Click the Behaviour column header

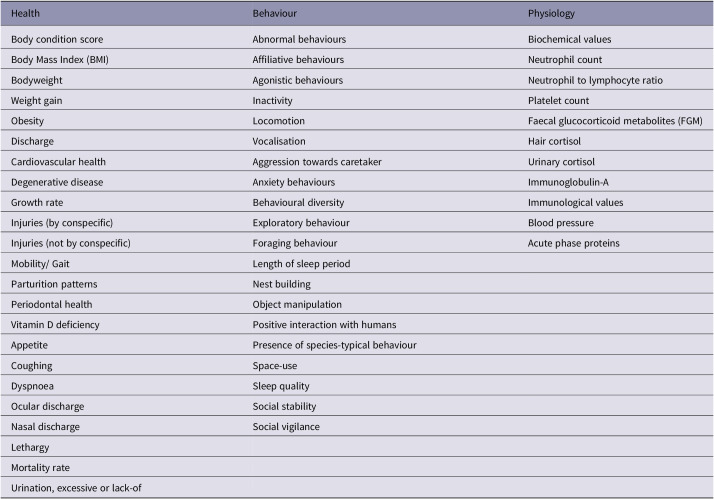pos(275,14)
